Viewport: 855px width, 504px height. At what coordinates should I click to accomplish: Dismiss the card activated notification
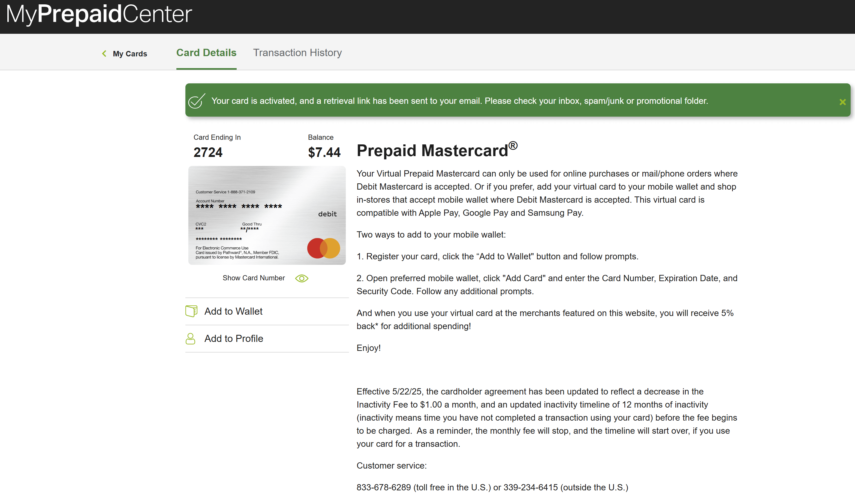pyautogui.click(x=842, y=102)
